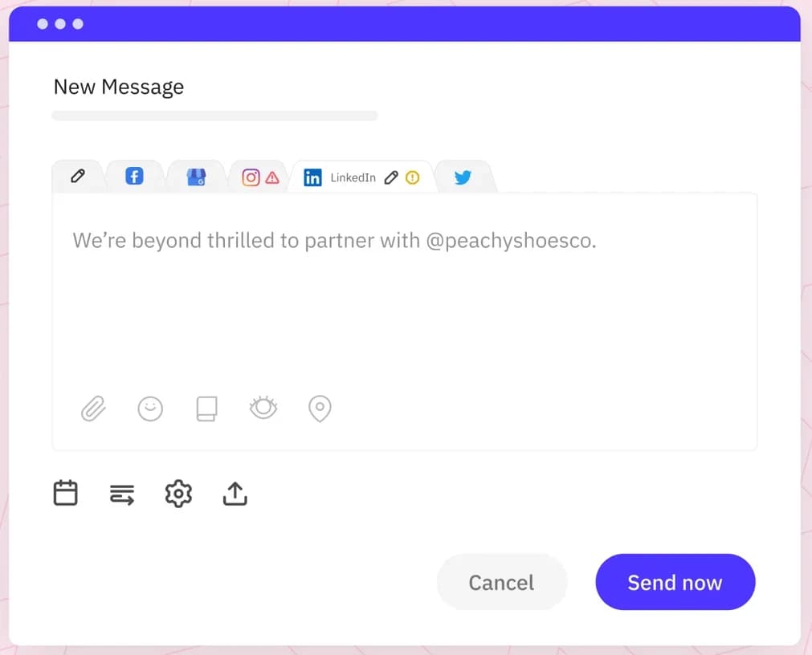The image size is (812, 655).
Task: Open the post settings gear
Action: click(177, 494)
